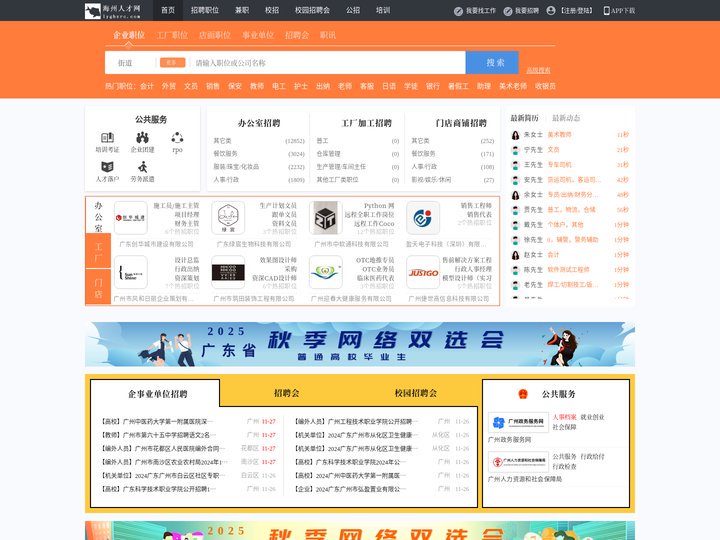
Task: Click 赵女士 avatar in latest resumes
Action: pyautogui.click(x=515, y=255)
